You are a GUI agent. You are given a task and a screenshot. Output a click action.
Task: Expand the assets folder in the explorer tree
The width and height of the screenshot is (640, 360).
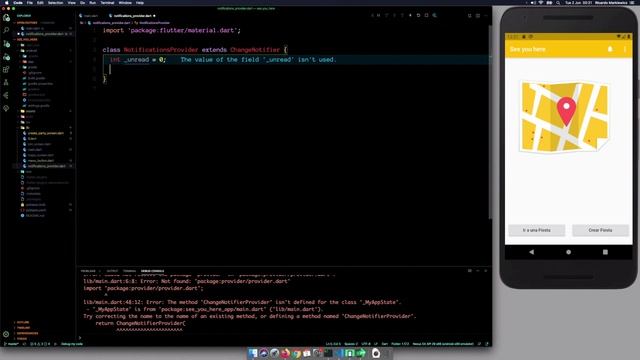click(x=30, y=111)
